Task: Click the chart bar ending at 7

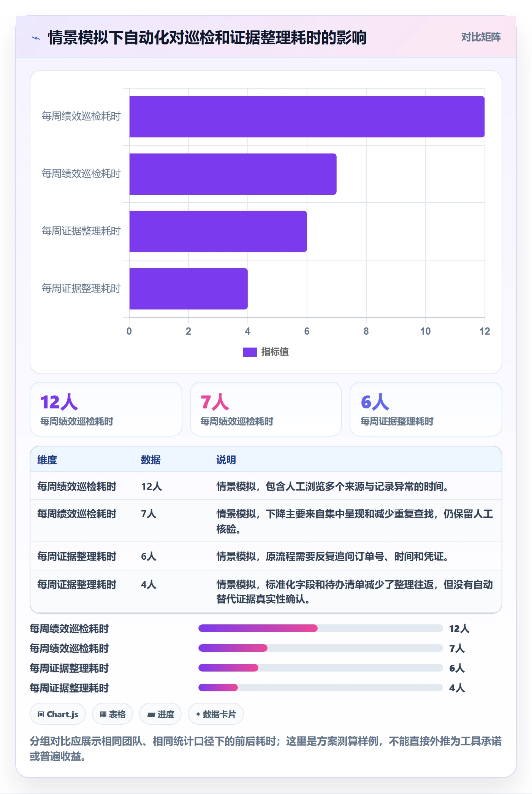Action: pos(233,174)
